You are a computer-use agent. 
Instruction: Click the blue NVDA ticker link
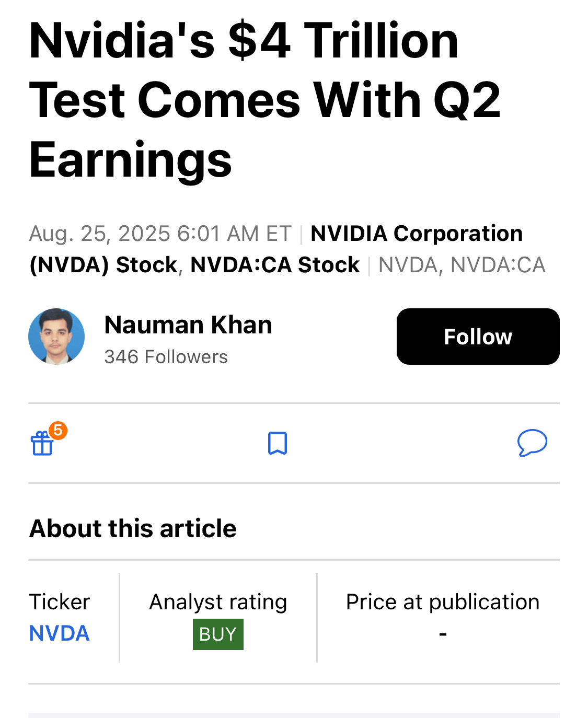coord(59,633)
